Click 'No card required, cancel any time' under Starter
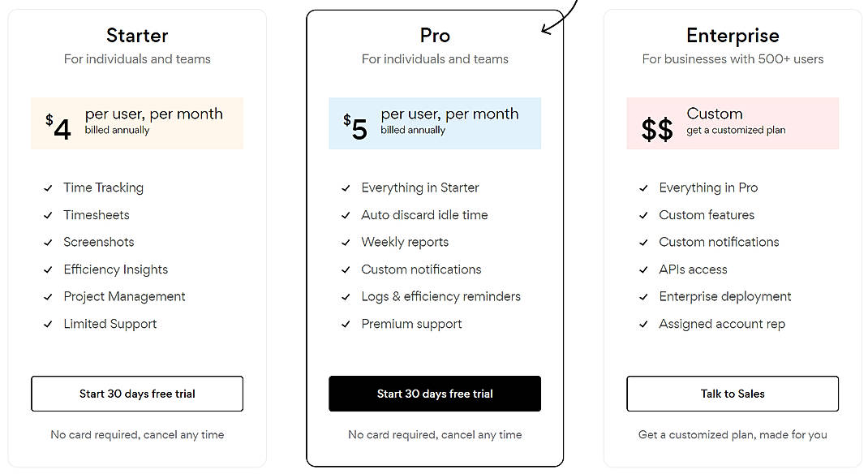The image size is (868, 474). point(136,435)
